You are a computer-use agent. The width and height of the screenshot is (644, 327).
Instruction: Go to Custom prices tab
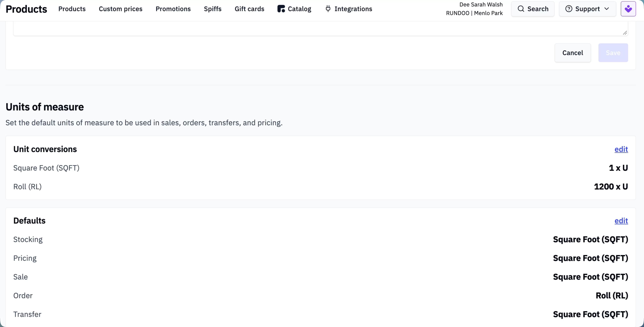pos(121,9)
